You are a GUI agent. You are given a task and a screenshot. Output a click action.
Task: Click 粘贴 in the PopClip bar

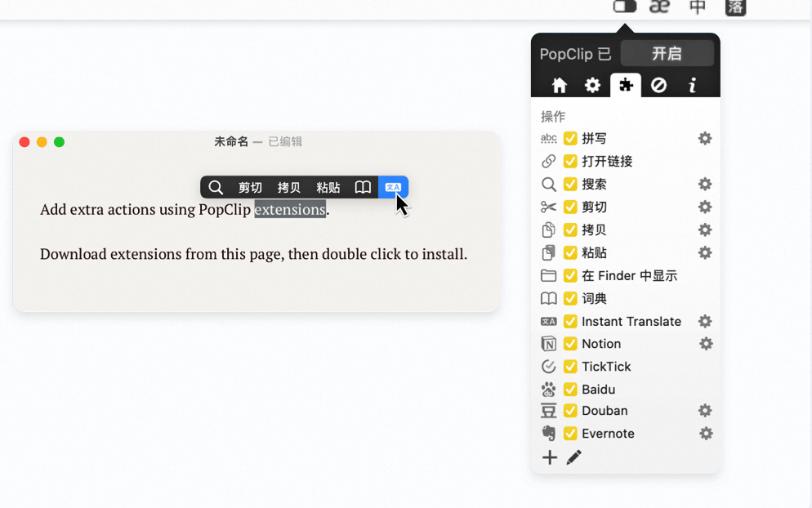[x=328, y=187]
